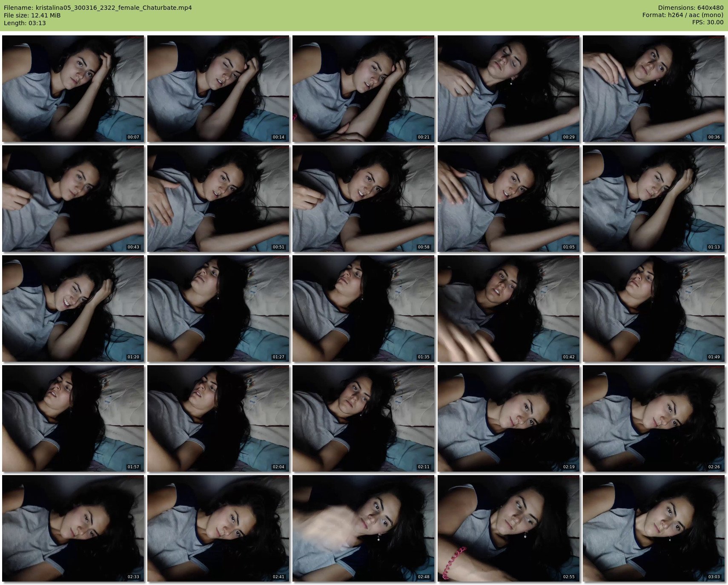Pick the frame stamped 01:42
This screenshot has width=728, height=585.
(508, 308)
